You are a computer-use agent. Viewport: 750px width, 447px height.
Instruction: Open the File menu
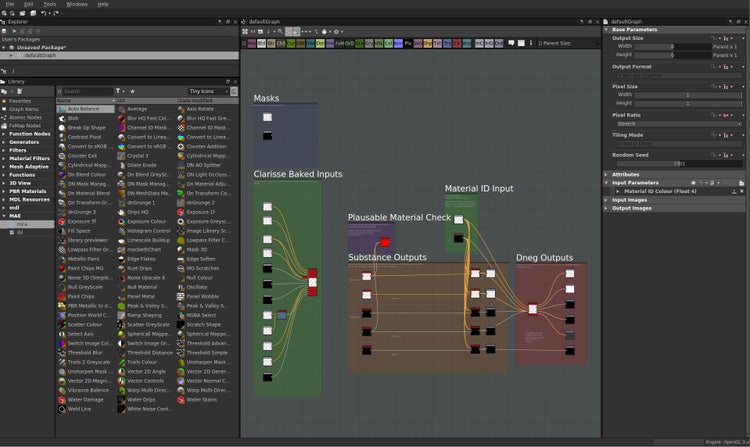pyautogui.click(x=10, y=4)
